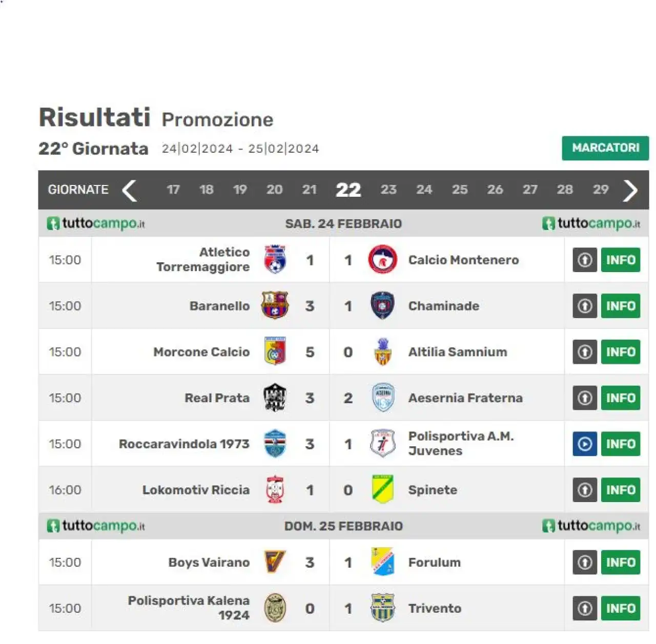Click the upload icon in the Lokomotiv Riccia row
This screenshot has height=644, width=656.
point(585,490)
